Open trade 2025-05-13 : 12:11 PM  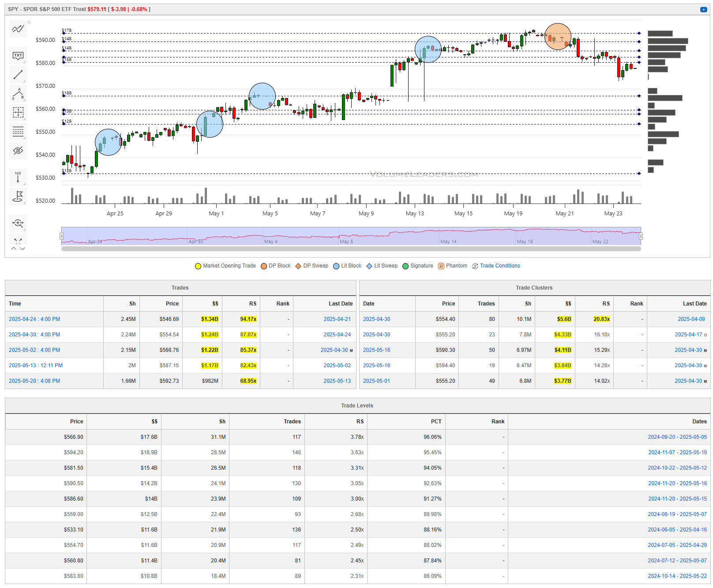pyautogui.click(x=36, y=366)
